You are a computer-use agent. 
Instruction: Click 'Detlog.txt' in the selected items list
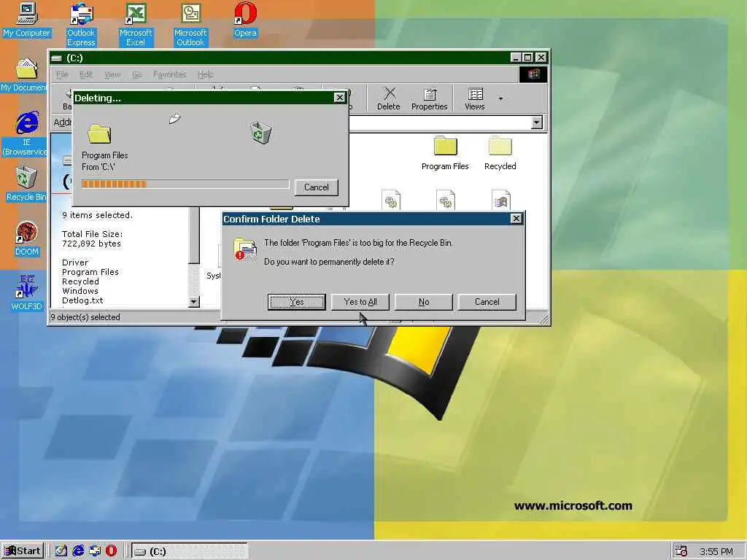tap(82, 300)
